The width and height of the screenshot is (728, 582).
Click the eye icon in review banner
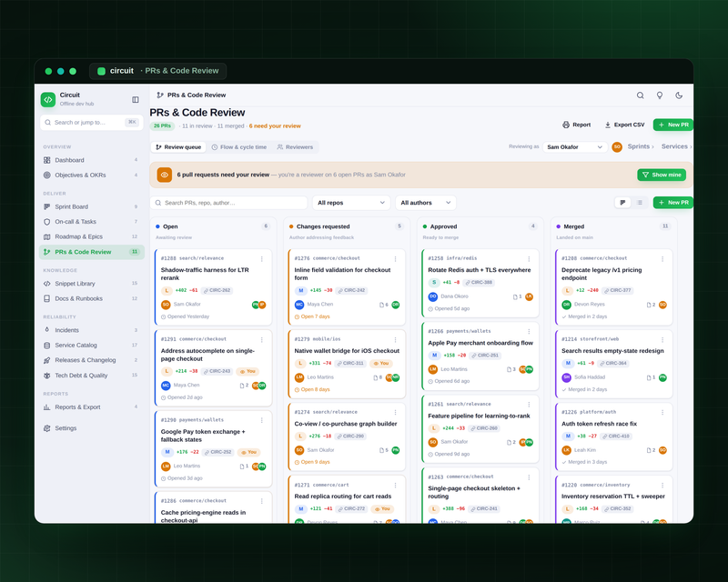pyautogui.click(x=165, y=175)
